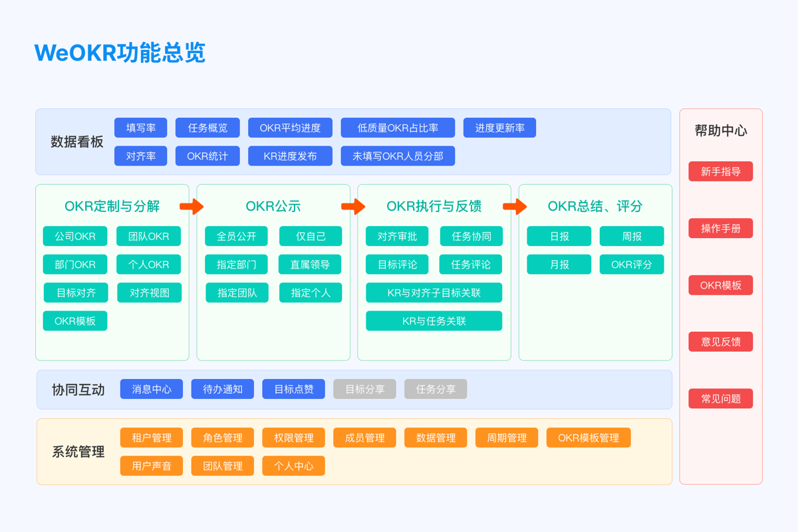Open 意见反馈 in the help center
The height and width of the screenshot is (532, 798).
[721, 342]
